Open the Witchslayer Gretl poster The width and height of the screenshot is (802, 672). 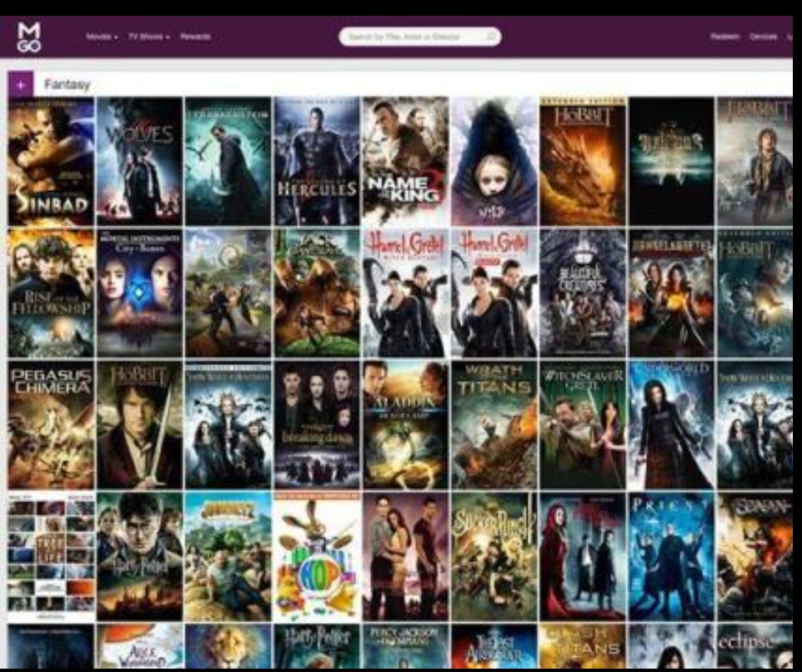[583, 425]
